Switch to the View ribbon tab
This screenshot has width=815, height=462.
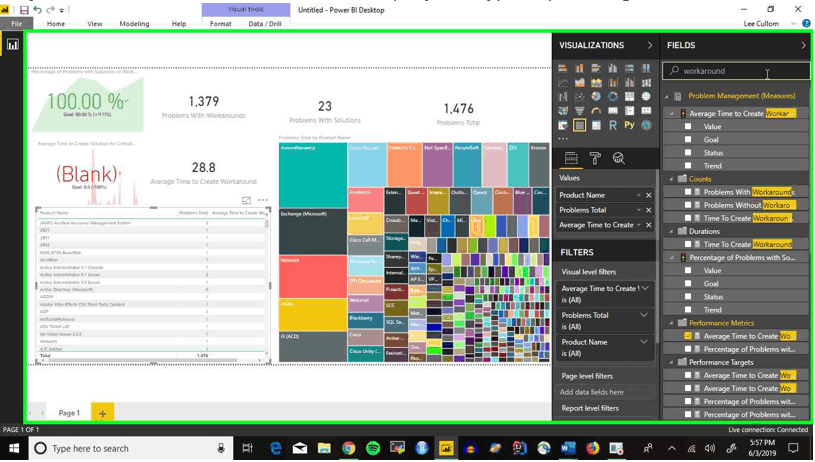coord(95,23)
